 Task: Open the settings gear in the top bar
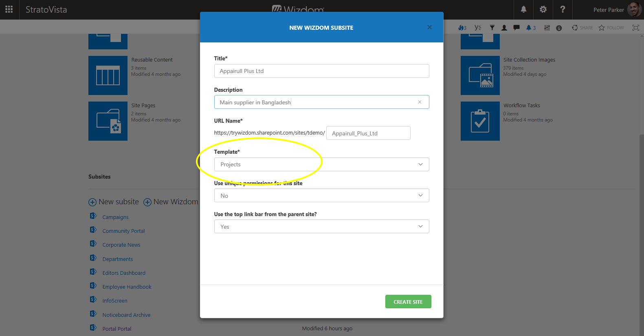543,9
